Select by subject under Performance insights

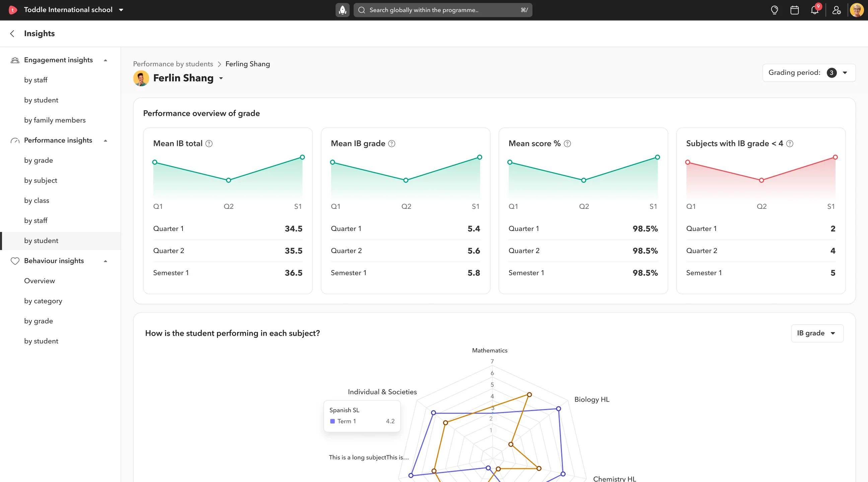pyautogui.click(x=41, y=180)
